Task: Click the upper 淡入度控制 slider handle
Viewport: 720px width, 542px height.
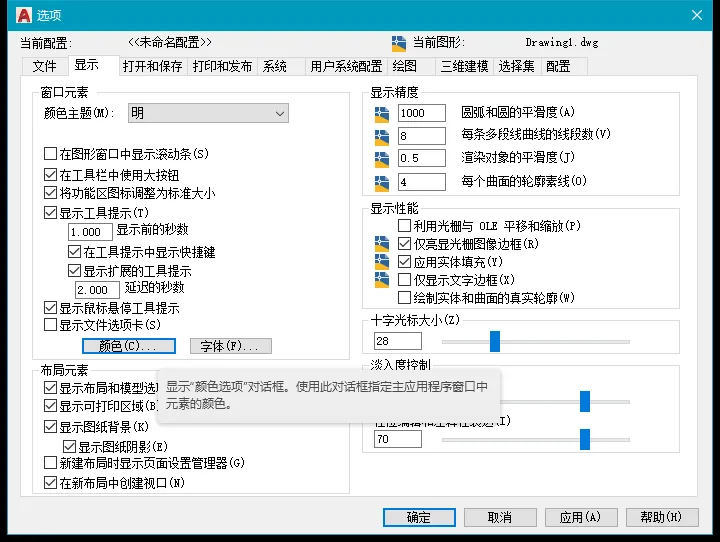Action: point(585,401)
